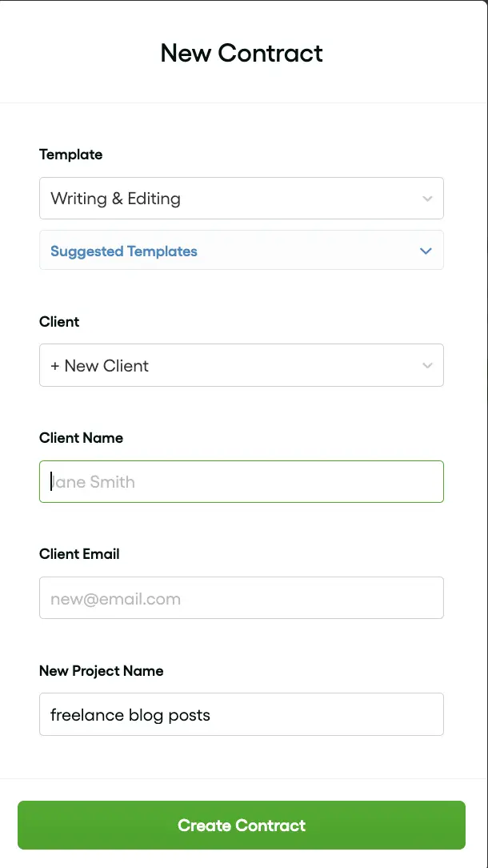Click the new@email.com placeholder text
This screenshot has width=488, height=868.
coord(115,598)
